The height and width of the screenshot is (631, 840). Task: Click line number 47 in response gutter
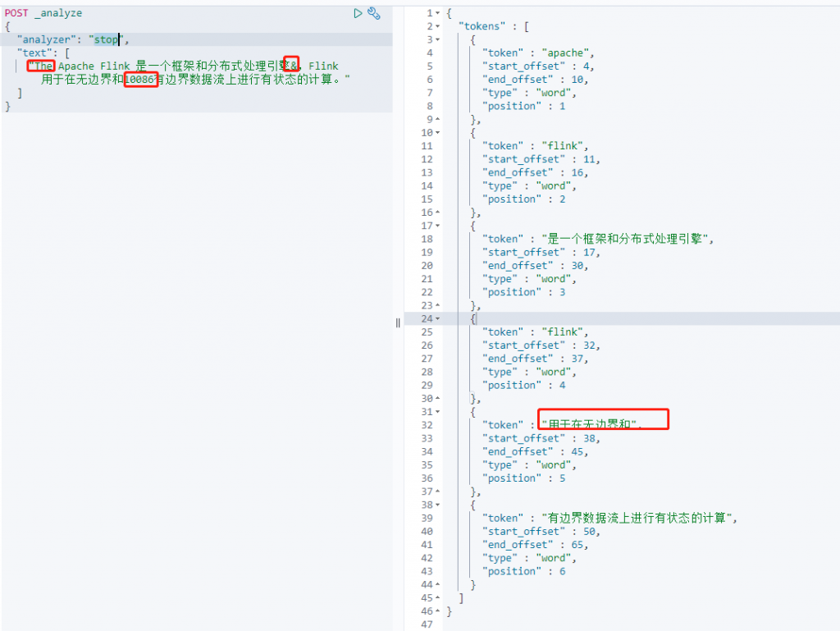pyautogui.click(x=427, y=624)
